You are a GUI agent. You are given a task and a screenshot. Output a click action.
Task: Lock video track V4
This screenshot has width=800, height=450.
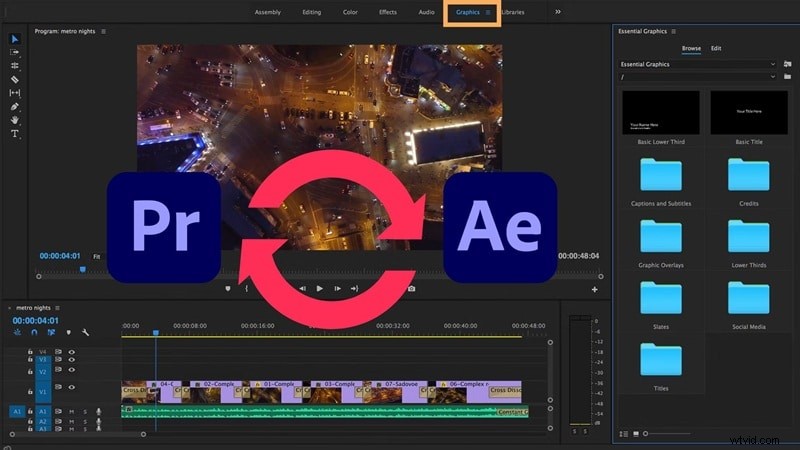tap(30, 352)
